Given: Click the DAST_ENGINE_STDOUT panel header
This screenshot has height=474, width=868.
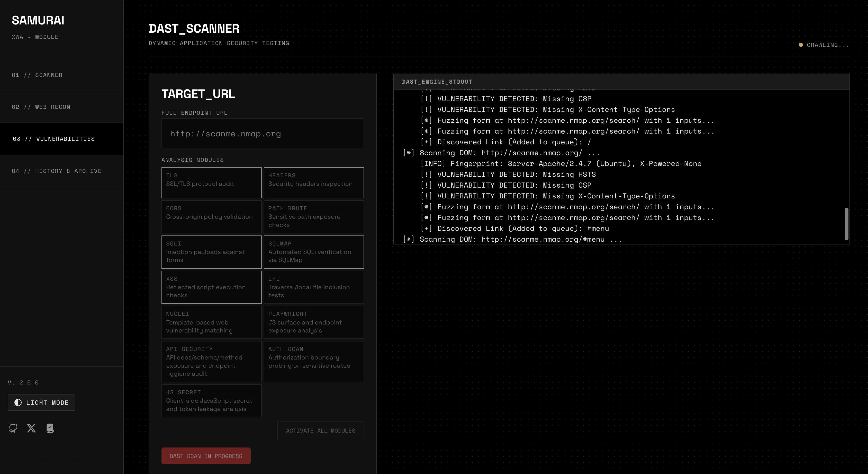Looking at the screenshot, I should coord(621,82).
